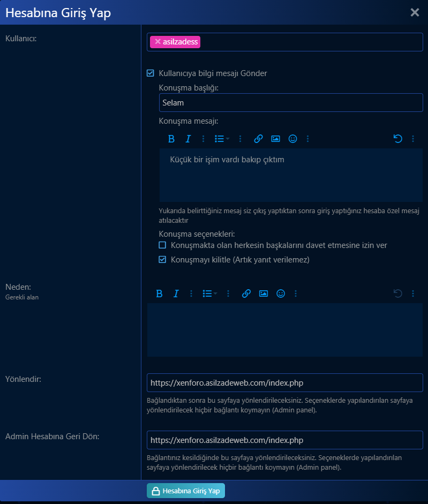Insert link in the Neden editor
Screen dimensions: 428x504
tap(246, 294)
